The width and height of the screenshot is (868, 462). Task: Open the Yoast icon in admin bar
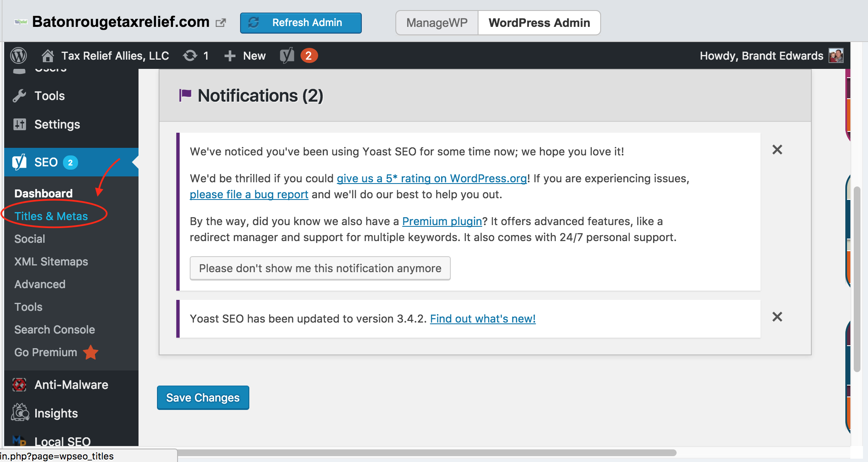click(287, 55)
